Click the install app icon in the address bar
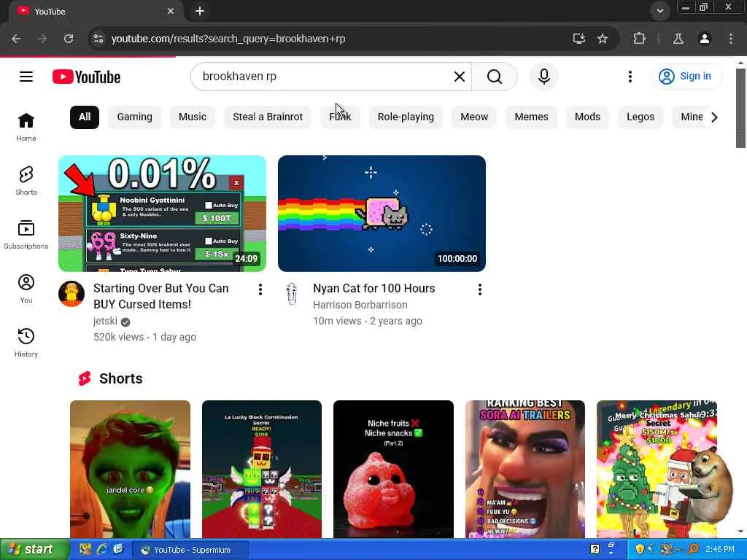This screenshot has height=560, width=747. coord(578,39)
